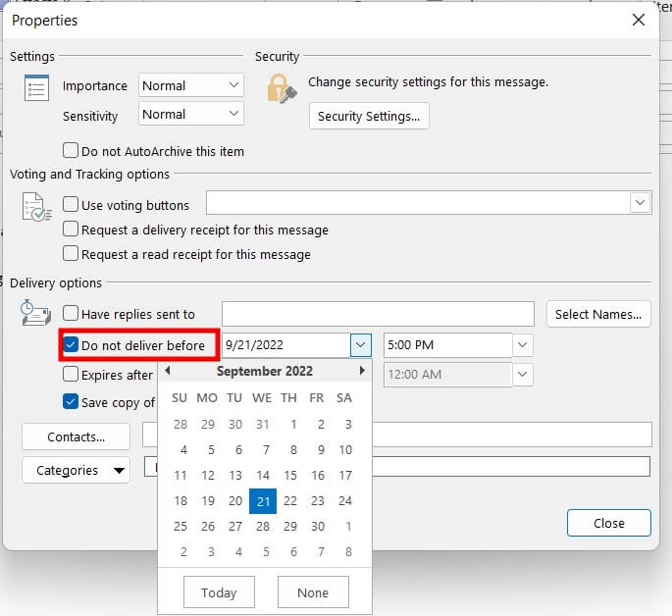Click None in the calendar
Viewport: 672px width, 616px height.
point(313,592)
